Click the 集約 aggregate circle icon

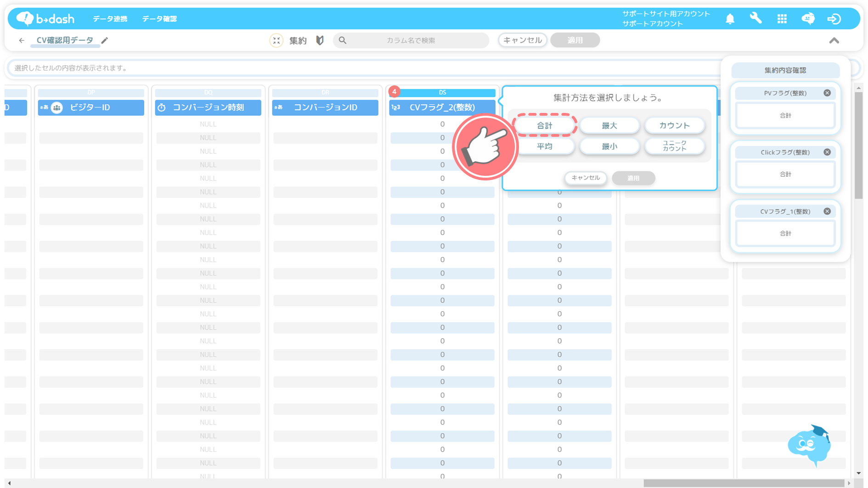click(x=276, y=40)
